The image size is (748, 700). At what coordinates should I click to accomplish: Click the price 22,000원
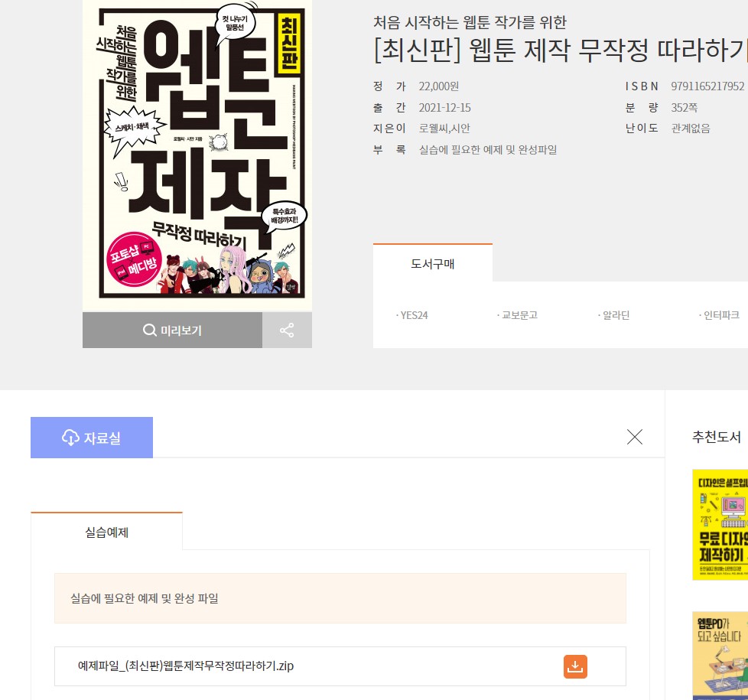point(439,86)
